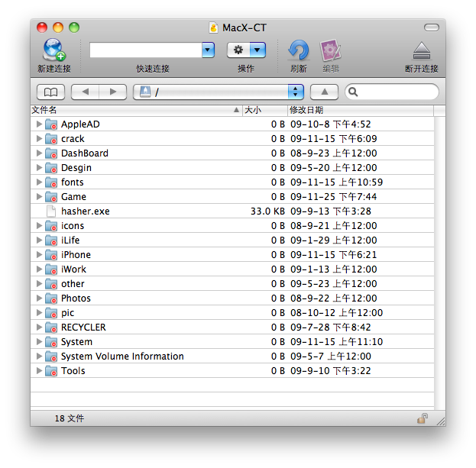Click the drive icon in path bar

tap(145, 92)
